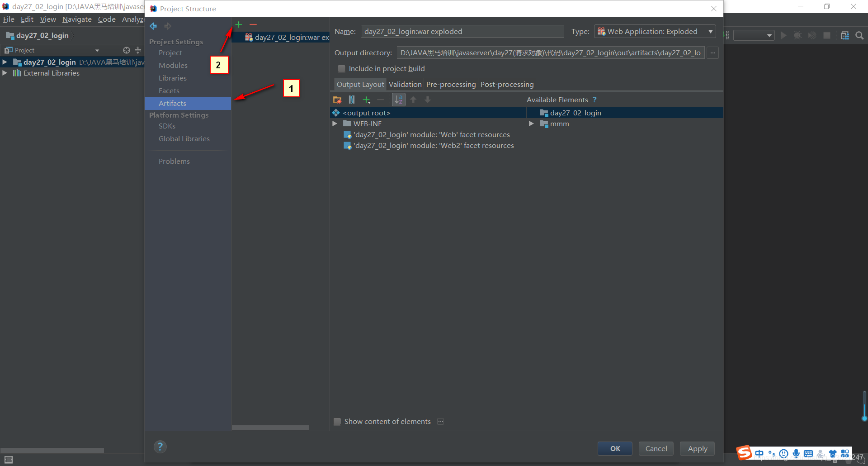The width and height of the screenshot is (868, 466).
Task: Click the Stop square icon in toolbar
Action: click(827, 35)
